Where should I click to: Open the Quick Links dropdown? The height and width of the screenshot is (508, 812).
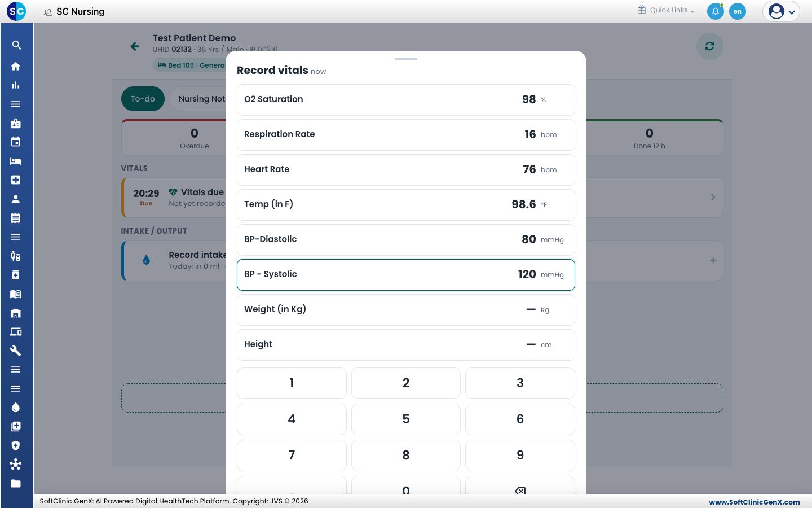point(666,10)
